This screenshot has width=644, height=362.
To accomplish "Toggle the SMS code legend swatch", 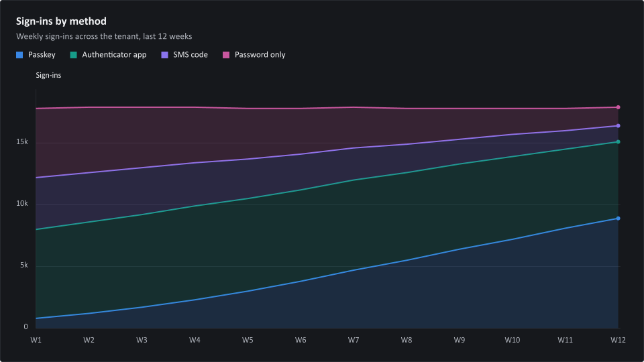I will click(165, 55).
